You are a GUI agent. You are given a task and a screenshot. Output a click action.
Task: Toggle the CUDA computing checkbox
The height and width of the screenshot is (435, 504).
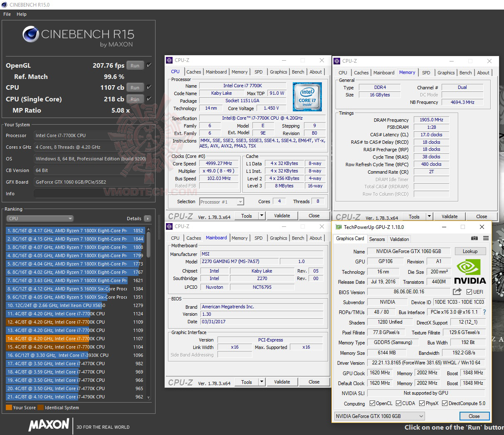(398, 403)
